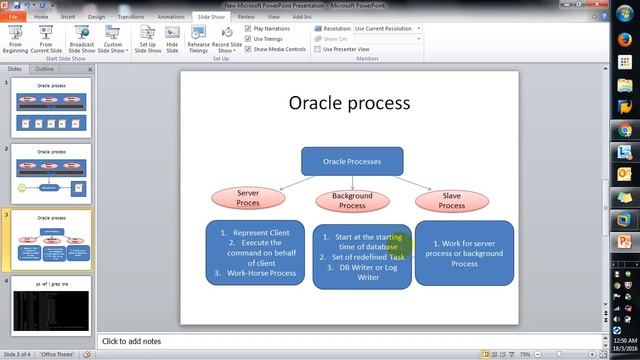This screenshot has width=640, height=360.
Task: Click the zoom out minus button
Action: click(538, 354)
